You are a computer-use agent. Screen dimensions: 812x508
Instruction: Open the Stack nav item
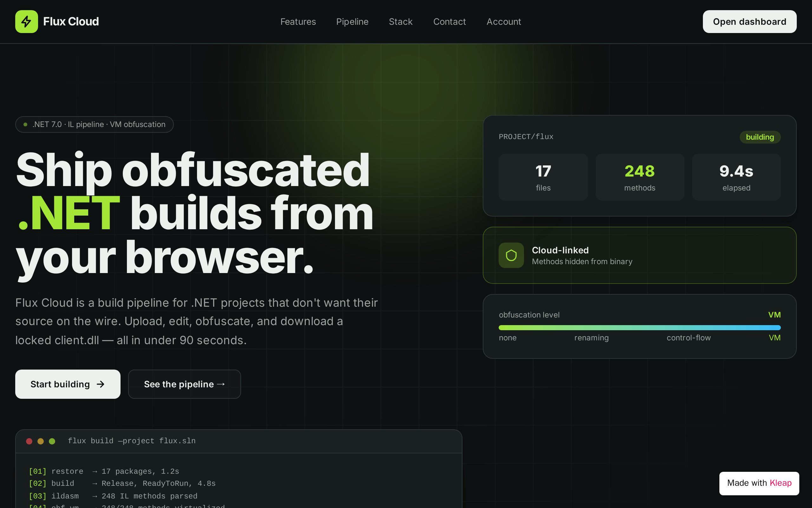[401, 22]
